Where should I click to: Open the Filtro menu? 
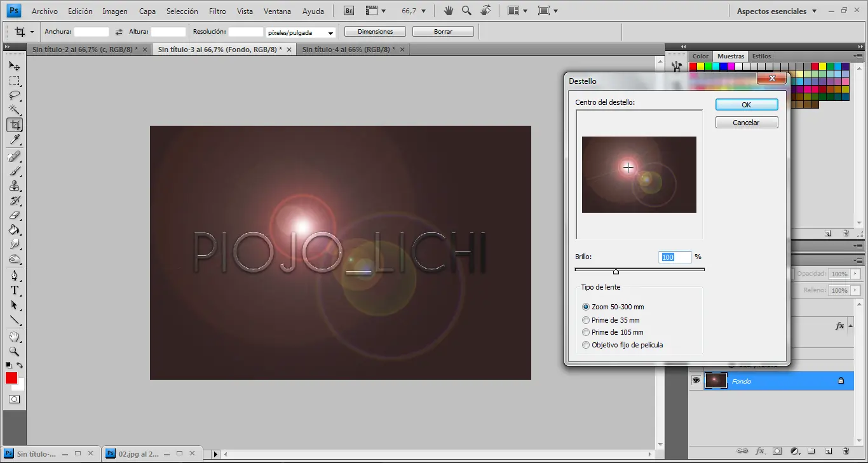pyautogui.click(x=217, y=11)
